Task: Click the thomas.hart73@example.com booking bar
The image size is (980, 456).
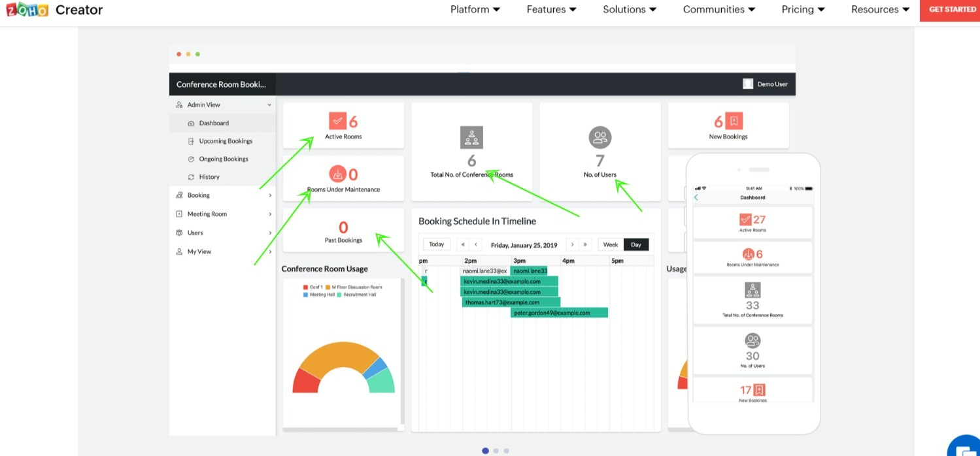Action: (511, 302)
